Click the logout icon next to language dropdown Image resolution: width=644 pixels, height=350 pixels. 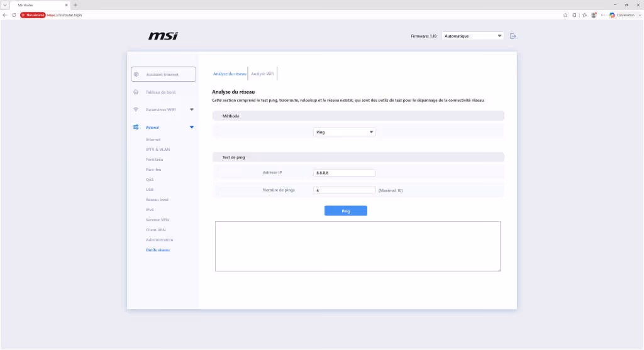click(x=513, y=36)
